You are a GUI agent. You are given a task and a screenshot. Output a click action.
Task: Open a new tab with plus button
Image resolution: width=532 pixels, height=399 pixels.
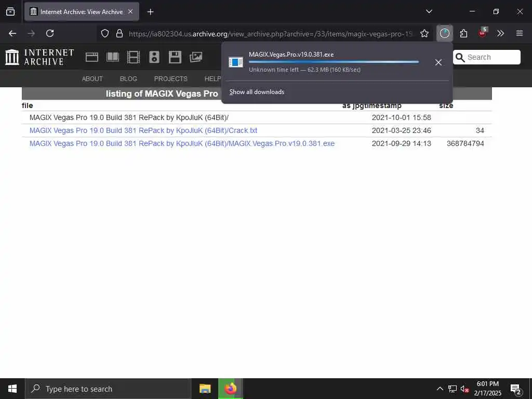(150, 12)
